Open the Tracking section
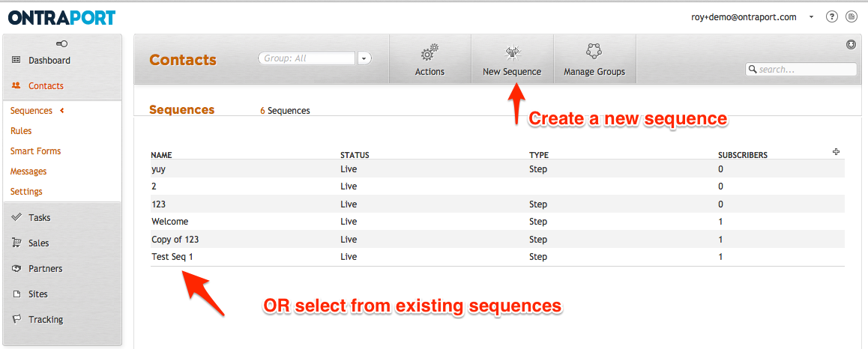Image resolution: width=868 pixels, height=349 pixels. click(x=46, y=320)
